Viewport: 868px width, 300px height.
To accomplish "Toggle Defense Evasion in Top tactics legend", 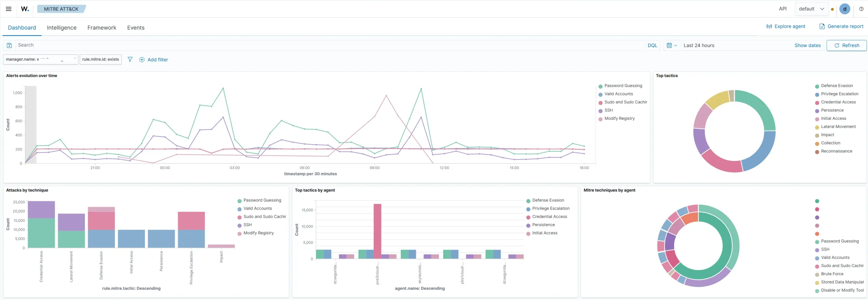I will (837, 86).
